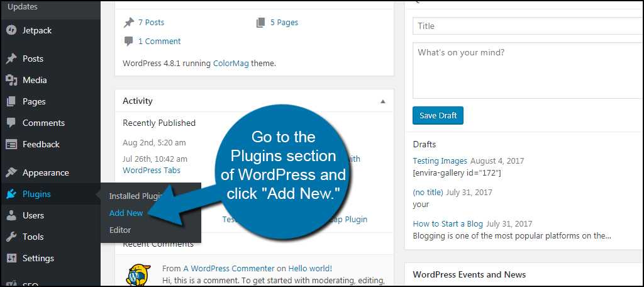Choose Add New in Plugins flyout
The width and height of the screenshot is (644, 287).
click(x=126, y=213)
